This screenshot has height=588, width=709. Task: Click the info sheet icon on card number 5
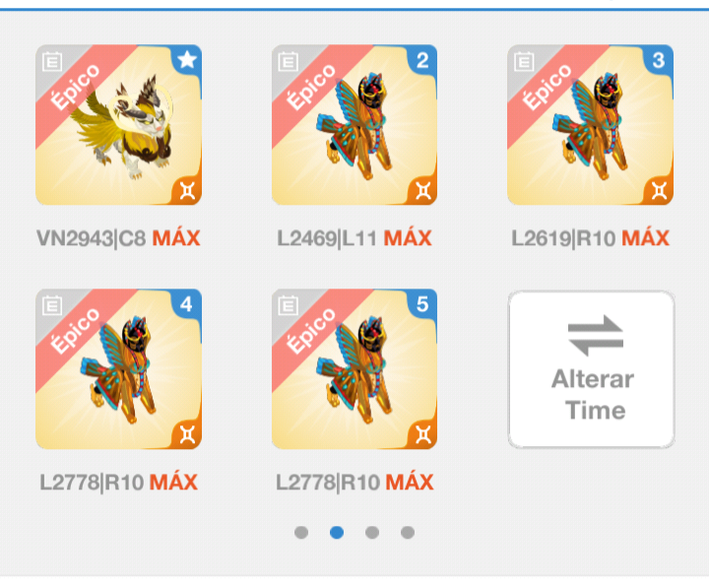click(x=288, y=305)
